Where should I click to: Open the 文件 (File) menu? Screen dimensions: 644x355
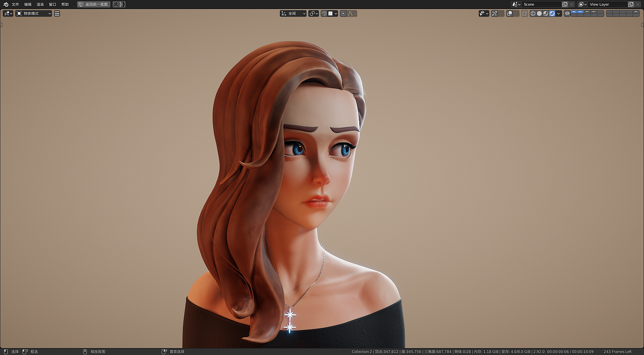(x=16, y=4)
